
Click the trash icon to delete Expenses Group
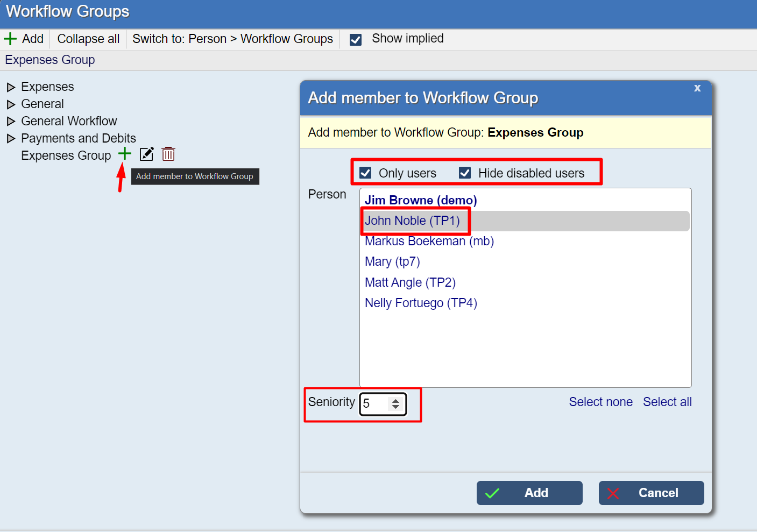pos(168,154)
